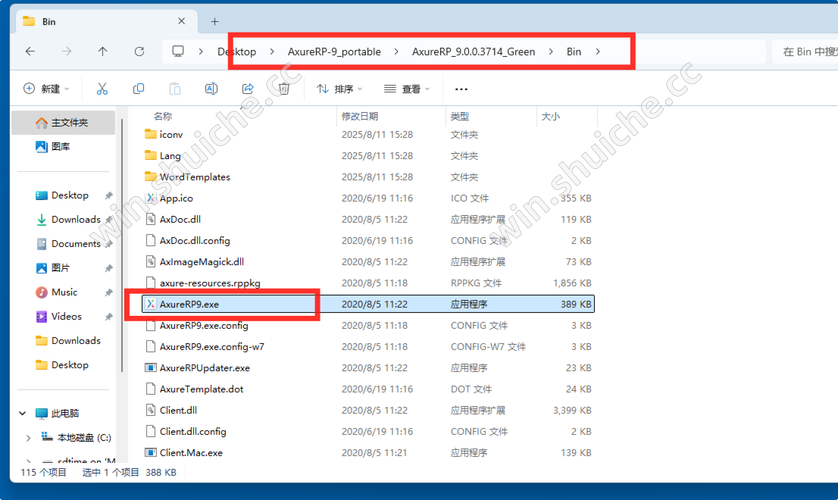The width and height of the screenshot is (838, 500).
Task: Sort by 名称 column header
Action: (x=162, y=116)
